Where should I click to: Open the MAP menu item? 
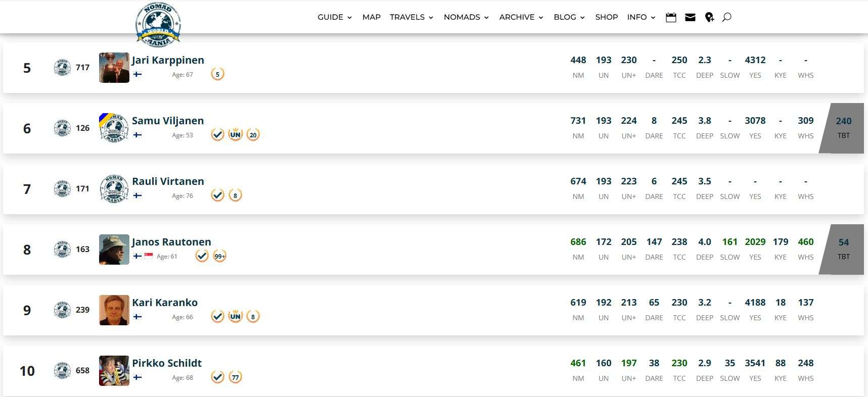pos(371,17)
